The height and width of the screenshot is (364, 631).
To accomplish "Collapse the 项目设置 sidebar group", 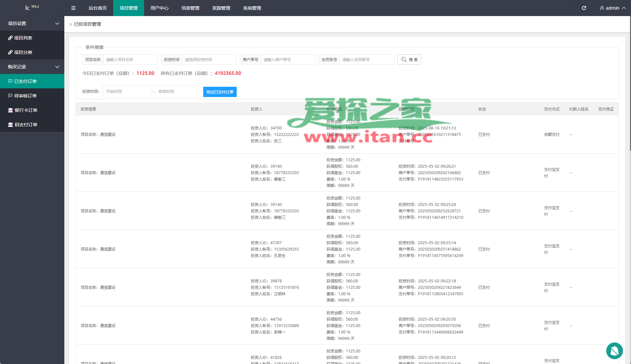I will 32,23.
